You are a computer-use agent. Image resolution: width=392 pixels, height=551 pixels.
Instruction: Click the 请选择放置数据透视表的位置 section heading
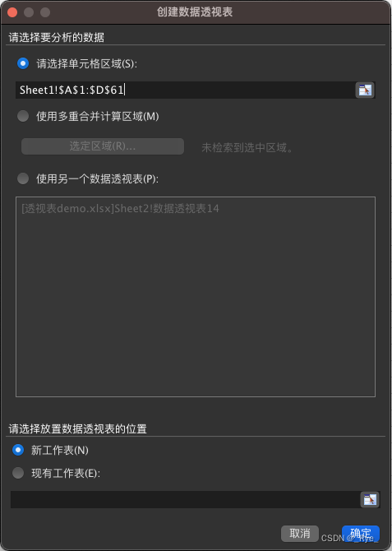(x=77, y=428)
